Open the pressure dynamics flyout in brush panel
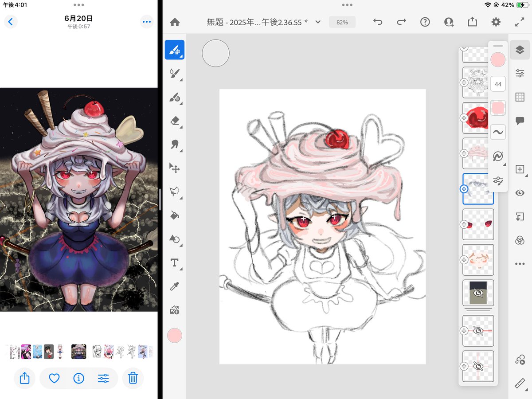The width and height of the screenshot is (532, 399). tap(498, 156)
